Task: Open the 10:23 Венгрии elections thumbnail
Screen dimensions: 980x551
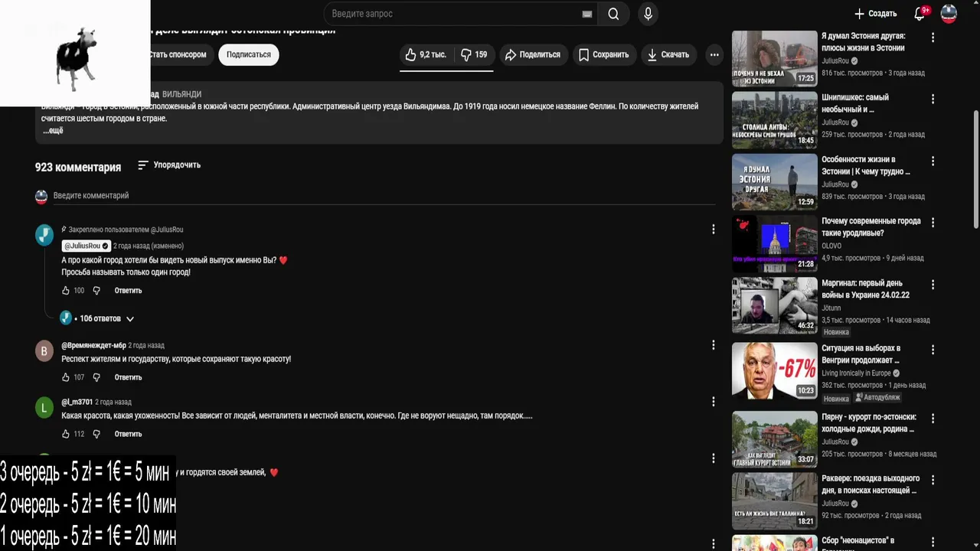Action: coord(774,370)
